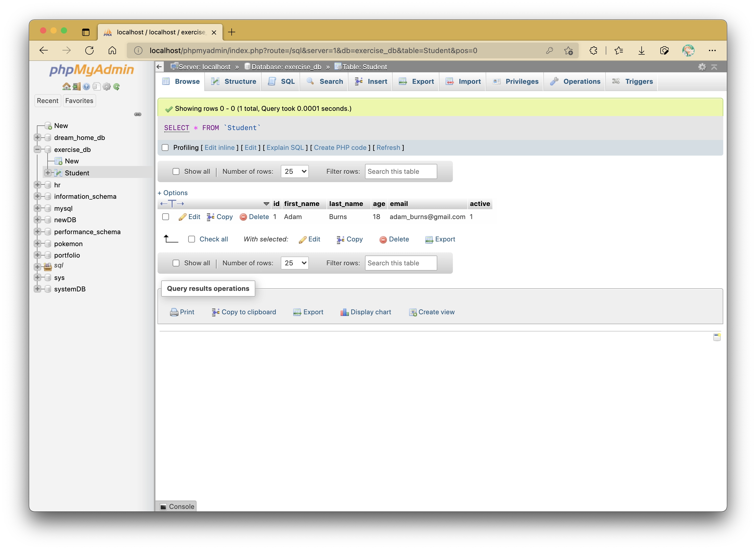756x550 pixels.
Task: Open phpMyAdmin documentation icon in sidebar
Action: coord(86,87)
